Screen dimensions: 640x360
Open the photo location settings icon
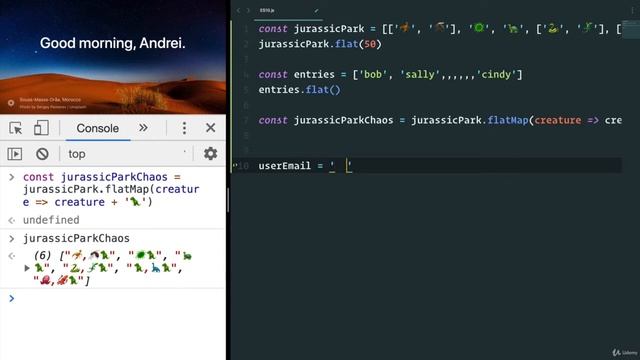tap(11, 103)
